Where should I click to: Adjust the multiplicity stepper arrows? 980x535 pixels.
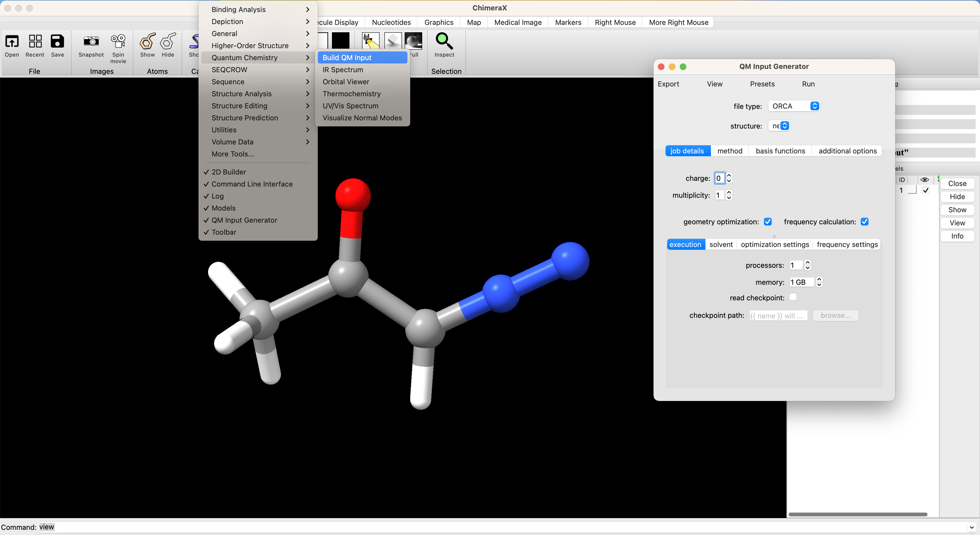tap(729, 195)
